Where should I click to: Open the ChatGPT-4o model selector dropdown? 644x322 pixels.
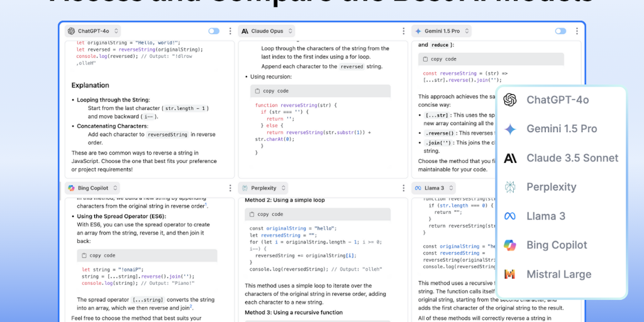(x=93, y=31)
